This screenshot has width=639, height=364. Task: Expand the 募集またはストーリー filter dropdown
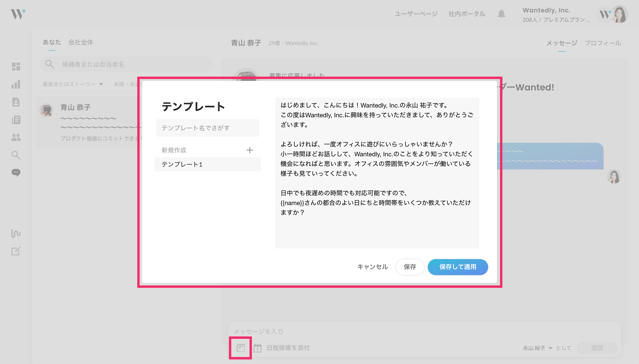point(73,84)
